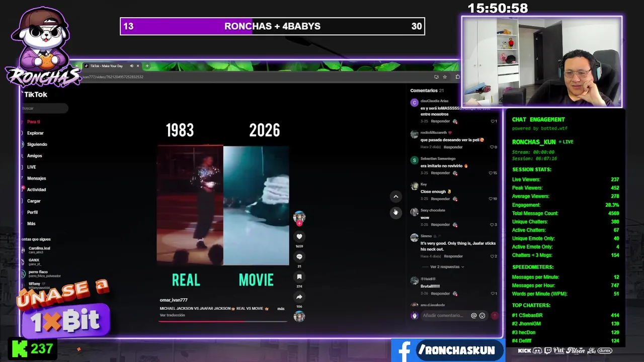Open 'Cargar' upload page
Screen dimensions: 644x362
pyautogui.click(x=34, y=201)
